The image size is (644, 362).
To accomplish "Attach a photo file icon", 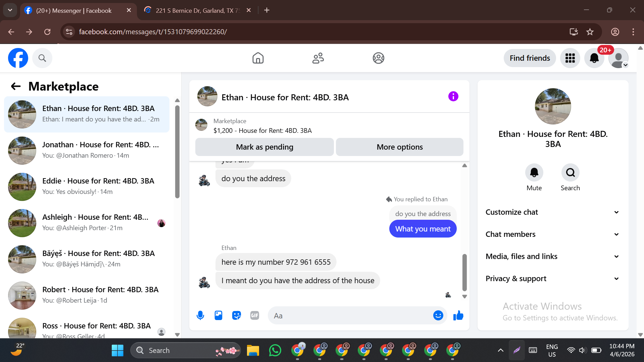I will pos(218,315).
